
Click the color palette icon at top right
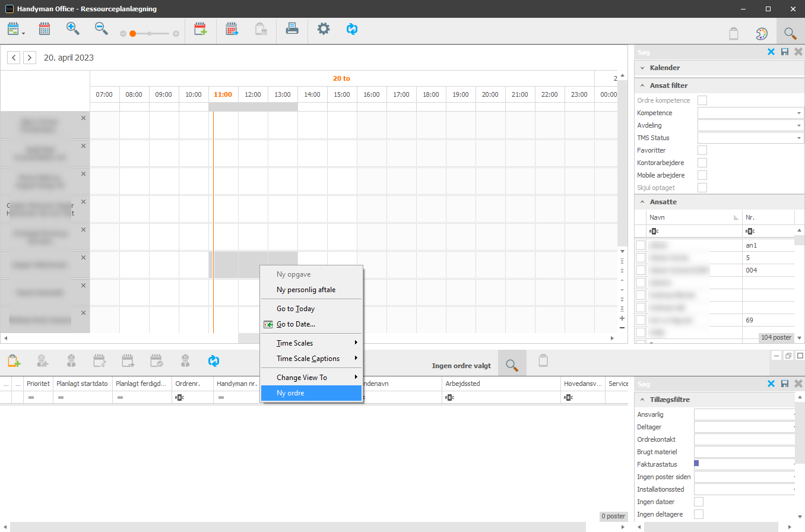762,33
